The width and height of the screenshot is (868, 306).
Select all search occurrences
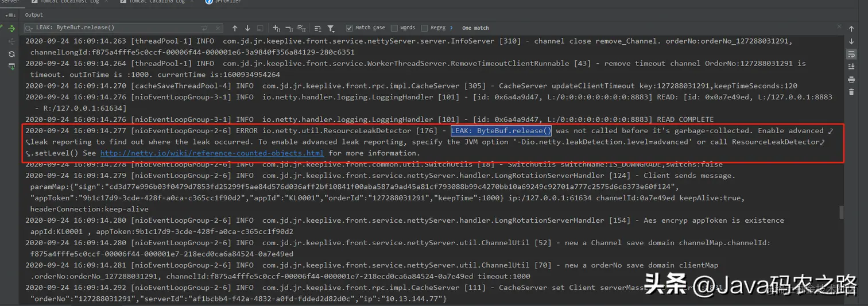tap(303, 28)
